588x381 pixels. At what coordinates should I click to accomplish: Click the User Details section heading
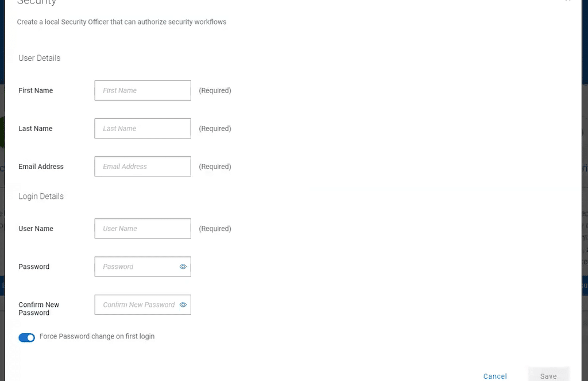tap(40, 58)
